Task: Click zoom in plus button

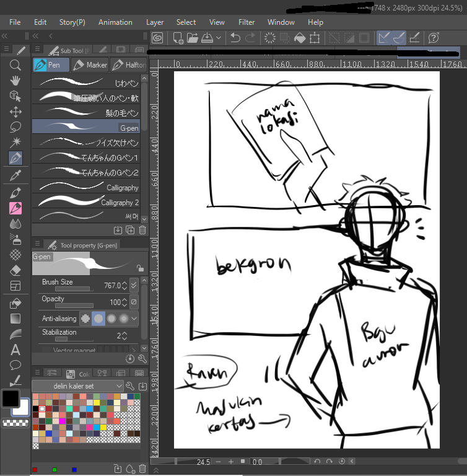Action: click(231, 461)
